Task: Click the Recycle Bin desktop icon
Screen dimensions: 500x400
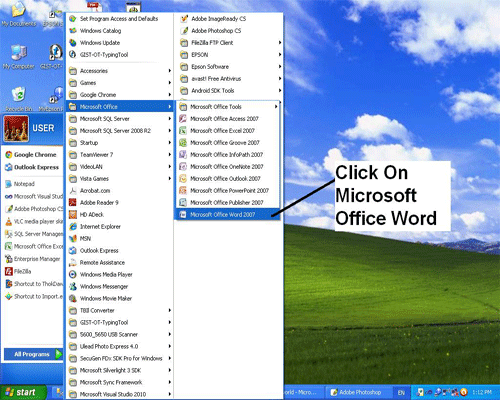Action: coord(18,95)
